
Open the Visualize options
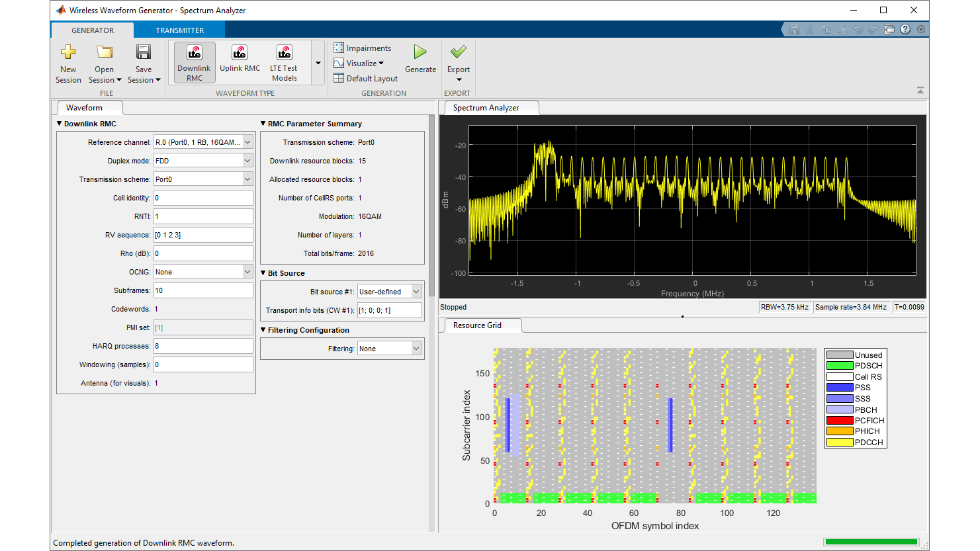(359, 63)
